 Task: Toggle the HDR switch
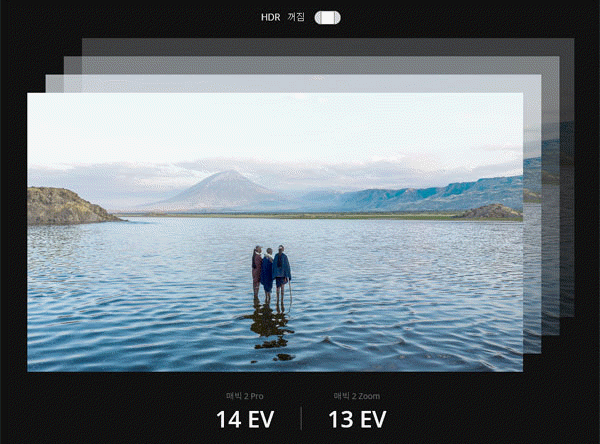(x=327, y=18)
